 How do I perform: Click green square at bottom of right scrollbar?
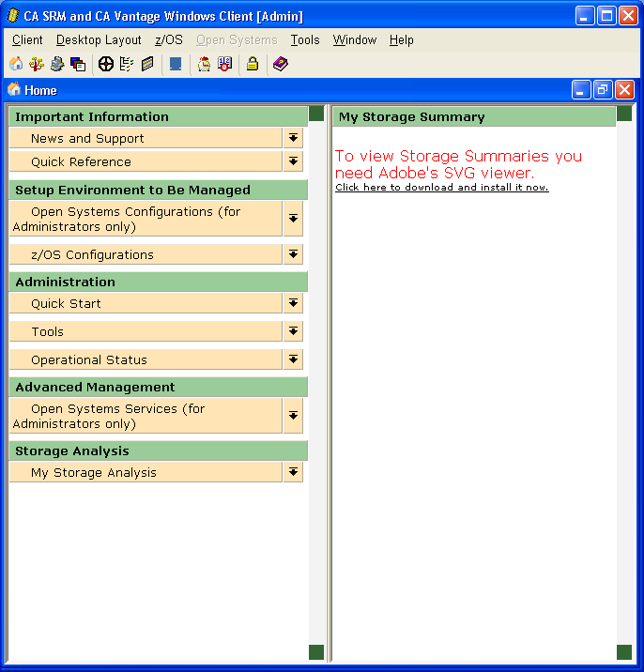(624, 652)
